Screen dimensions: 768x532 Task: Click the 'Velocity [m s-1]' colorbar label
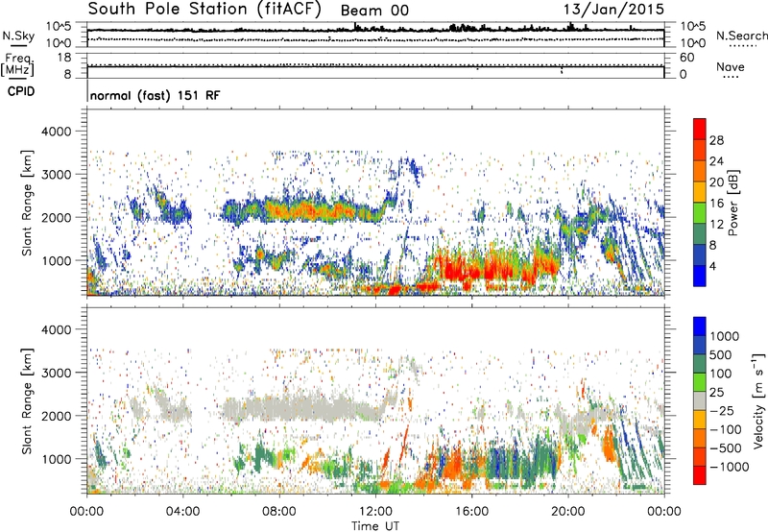758,400
